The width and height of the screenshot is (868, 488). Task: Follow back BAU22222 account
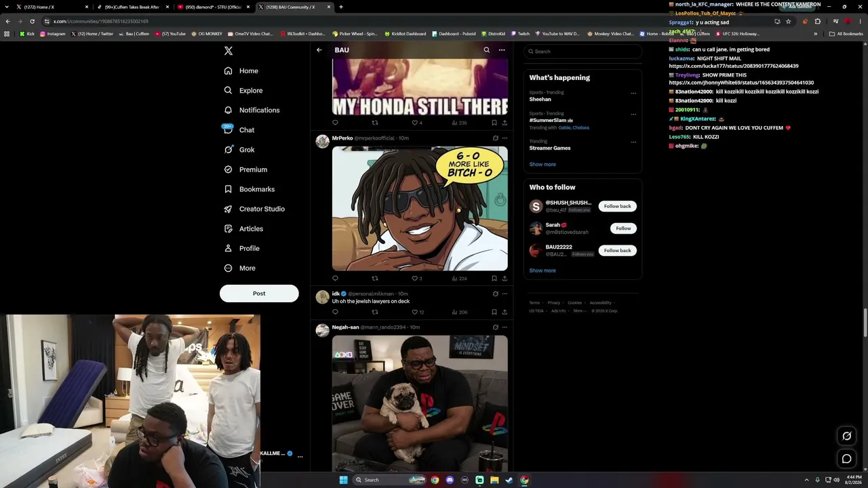[x=617, y=251]
